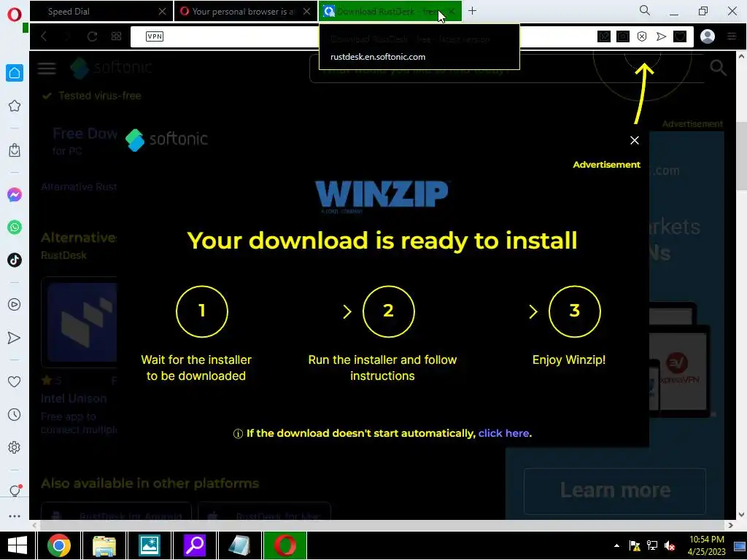Open Opera sidebar Home icon
747x560 pixels.
[x=15, y=73]
